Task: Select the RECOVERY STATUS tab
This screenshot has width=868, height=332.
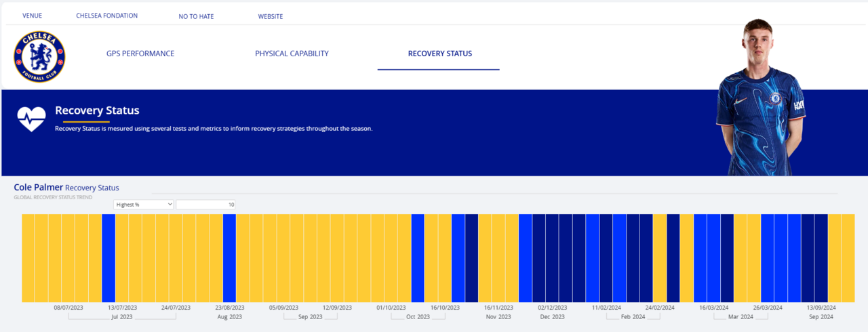Action: point(440,54)
